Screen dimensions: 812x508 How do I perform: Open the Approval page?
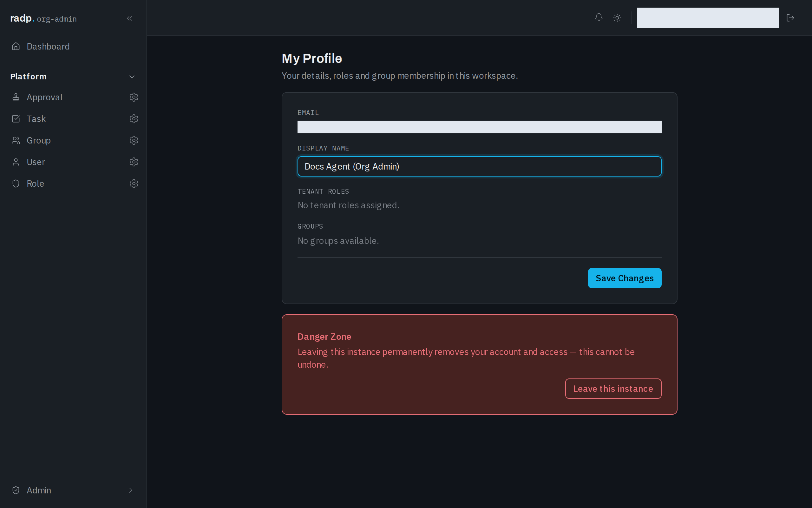[45, 97]
